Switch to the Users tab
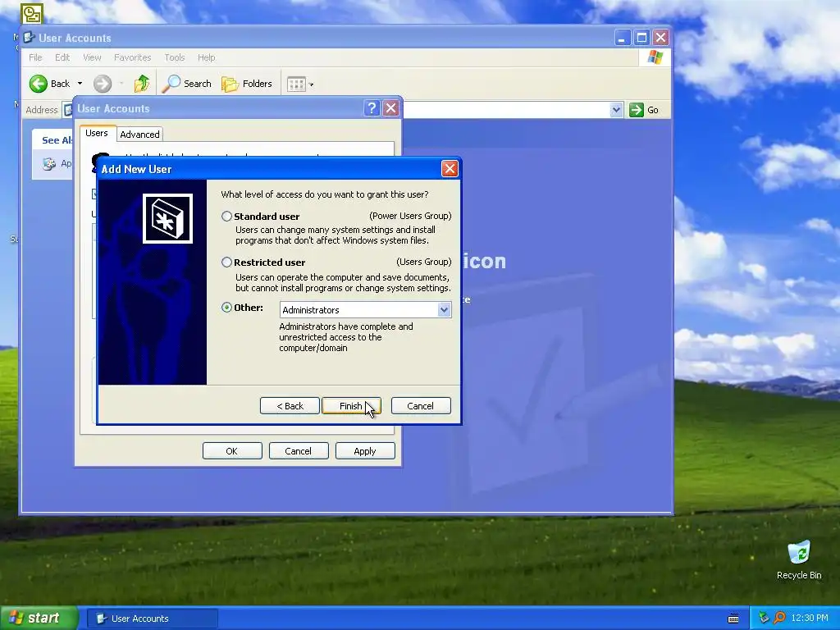 pos(97,133)
